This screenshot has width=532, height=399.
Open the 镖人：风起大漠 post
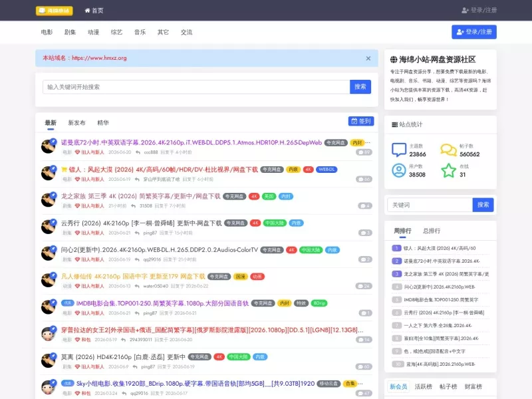coord(163,170)
